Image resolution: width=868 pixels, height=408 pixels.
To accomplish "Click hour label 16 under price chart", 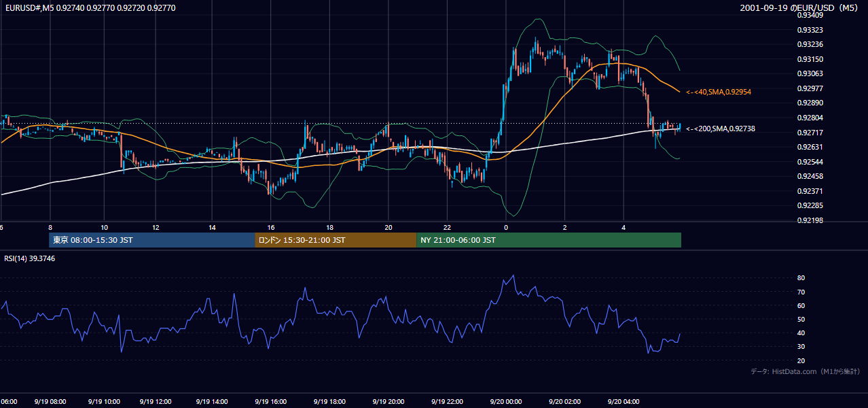I will point(270,227).
